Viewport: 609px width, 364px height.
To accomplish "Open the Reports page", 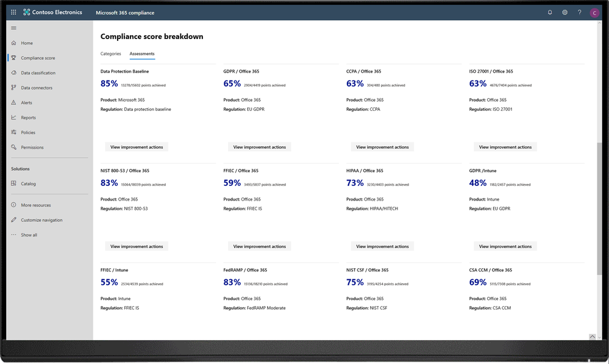I will [x=29, y=118].
